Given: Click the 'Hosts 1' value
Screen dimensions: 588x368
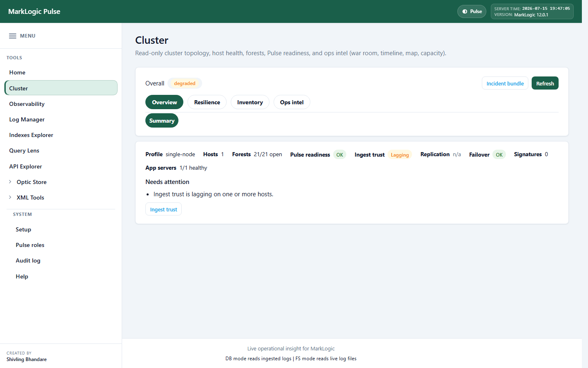Looking at the screenshot, I should (x=214, y=154).
